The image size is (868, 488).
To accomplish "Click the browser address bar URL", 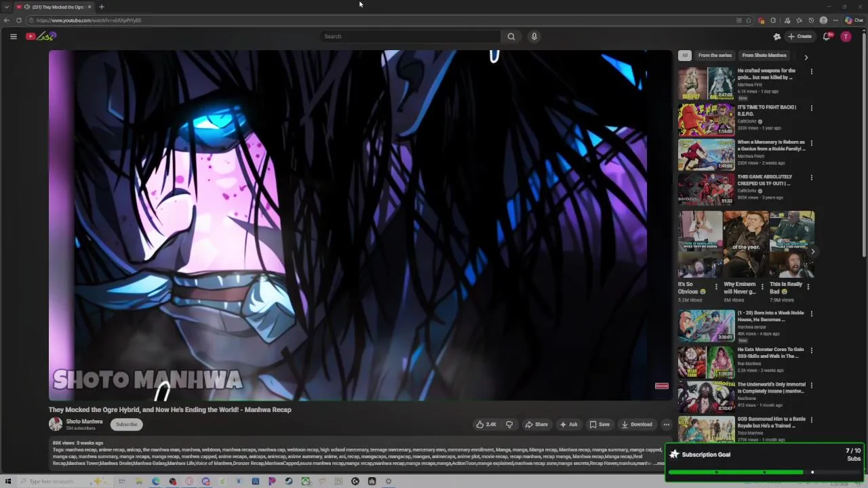I will 89,20.
